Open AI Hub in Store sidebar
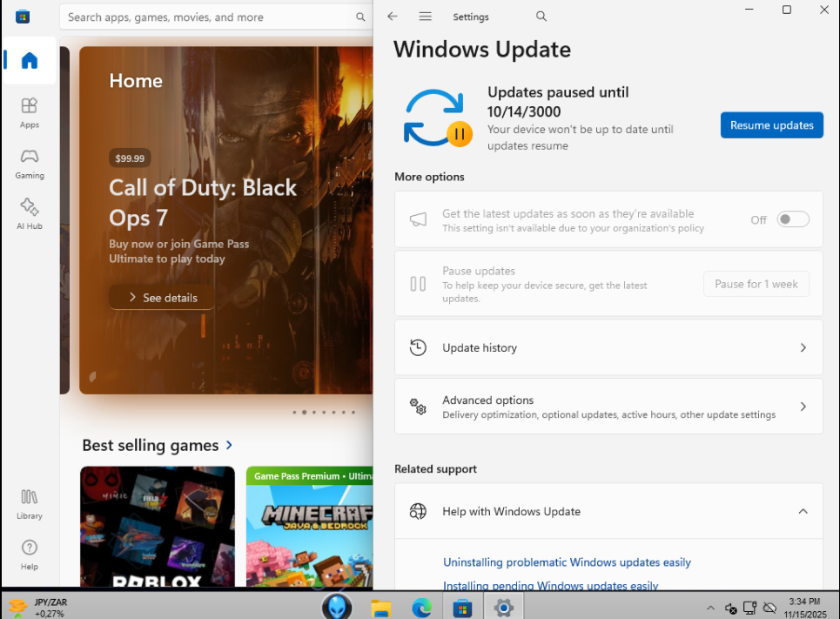Screen dimensions: 840x619 point(29,214)
